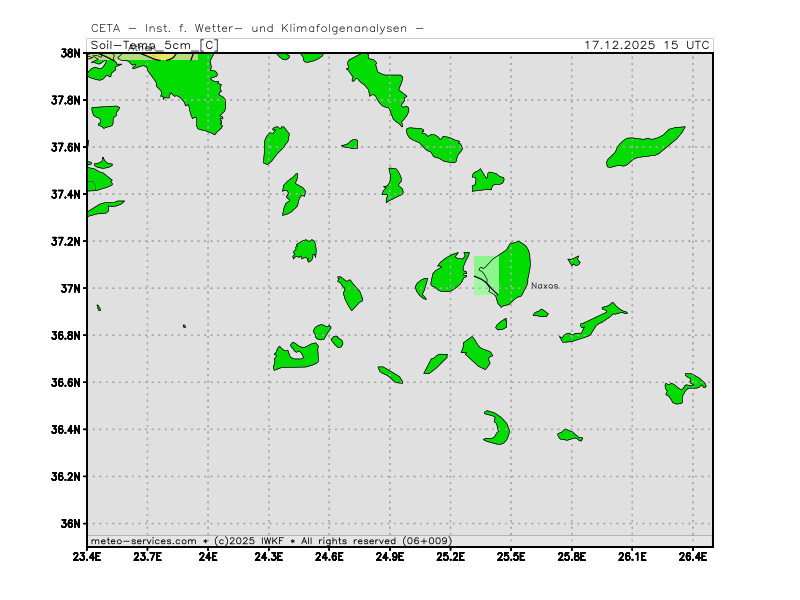This screenshot has width=800, height=600.
Task: Click the 26.4E longitude axis label
Action: pos(692,556)
